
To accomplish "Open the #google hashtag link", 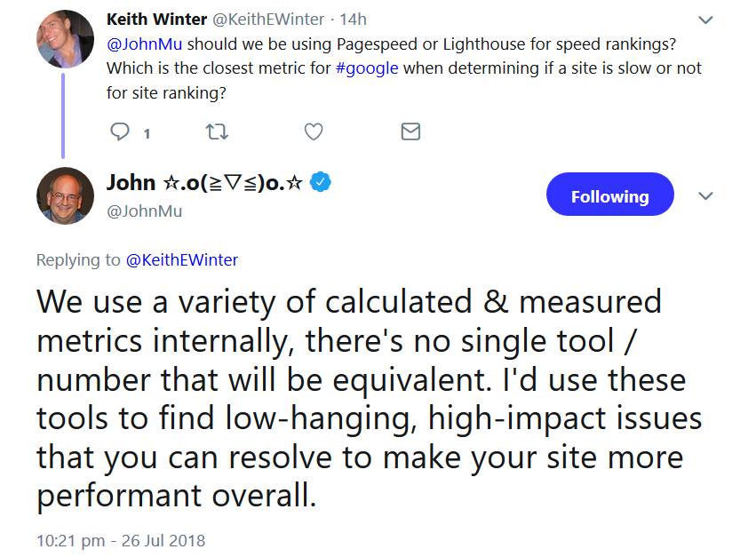I will tap(367, 68).
